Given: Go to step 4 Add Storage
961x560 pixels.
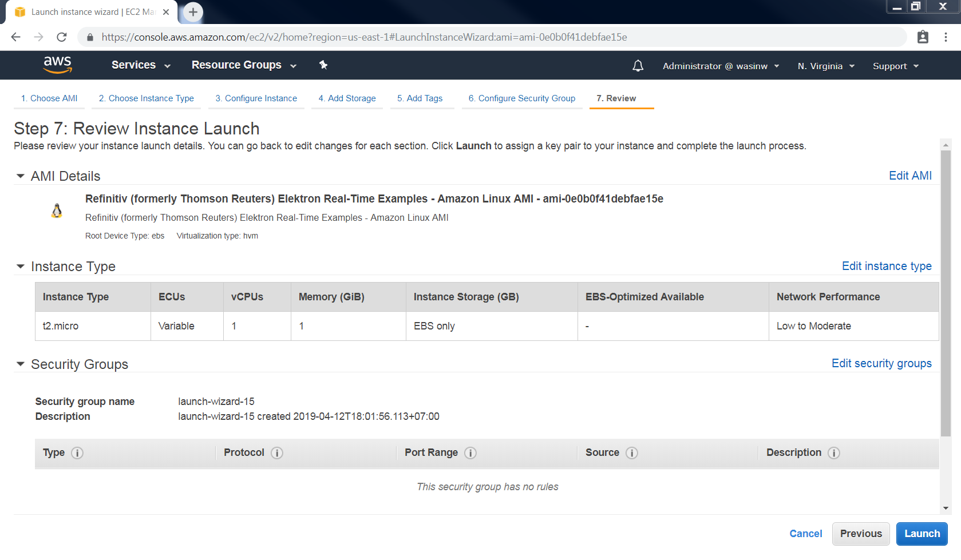Looking at the screenshot, I should click(x=347, y=98).
